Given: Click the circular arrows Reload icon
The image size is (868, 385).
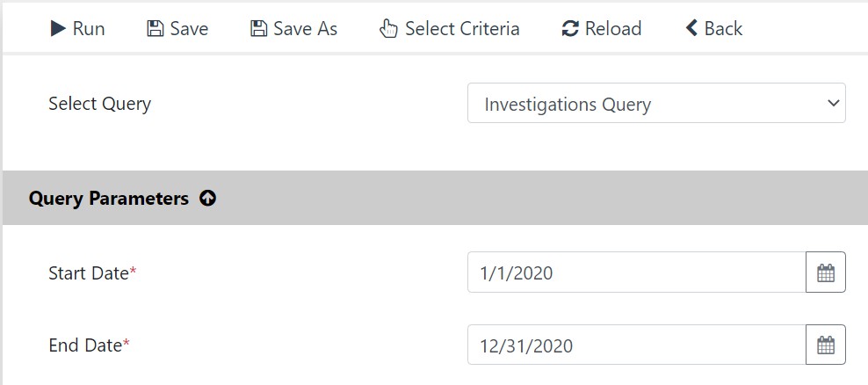Looking at the screenshot, I should coord(570,28).
